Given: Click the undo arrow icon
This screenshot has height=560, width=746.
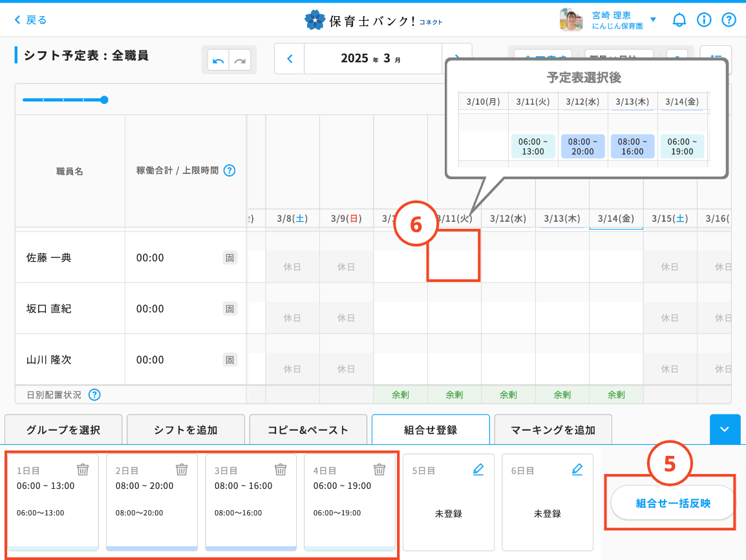Looking at the screenshot, I should [218, 60].
